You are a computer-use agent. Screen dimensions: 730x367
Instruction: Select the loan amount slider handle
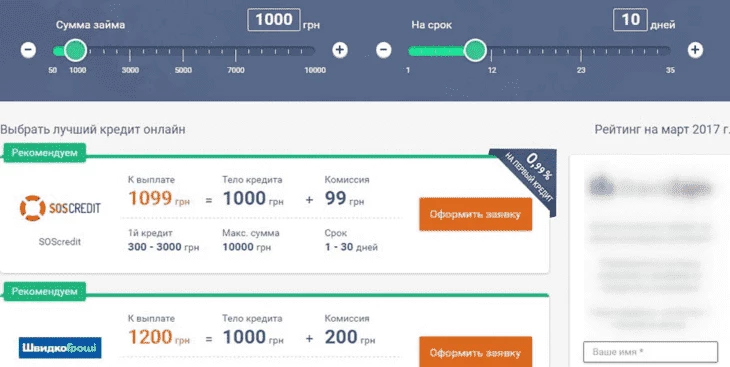[x=75, y=50]
